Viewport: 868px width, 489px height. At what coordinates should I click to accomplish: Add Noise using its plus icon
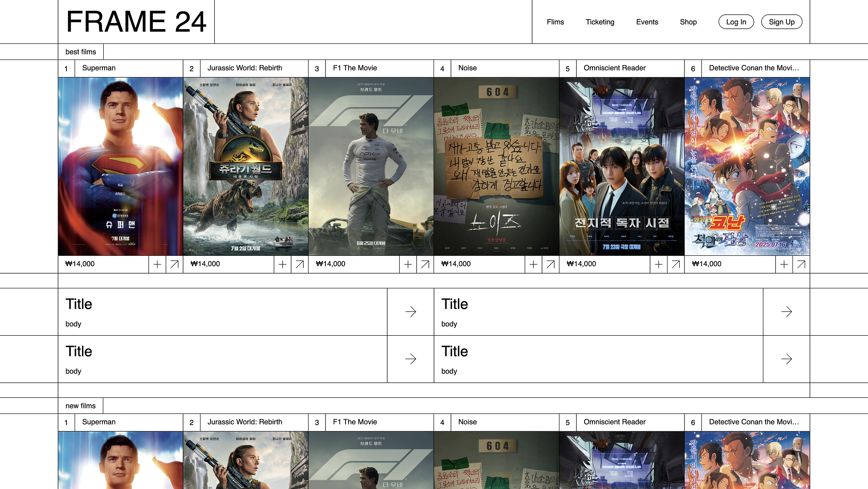tap(533, 264)
